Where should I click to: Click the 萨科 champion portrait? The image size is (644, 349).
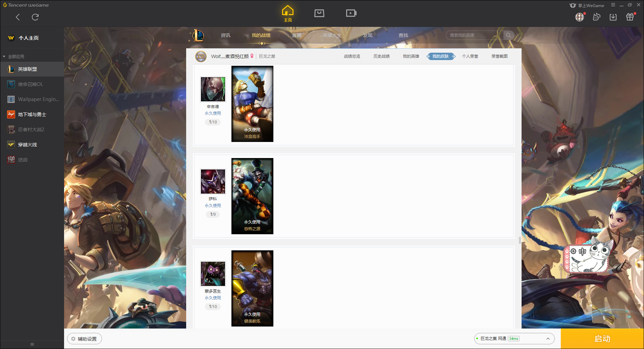coord(213,182)
